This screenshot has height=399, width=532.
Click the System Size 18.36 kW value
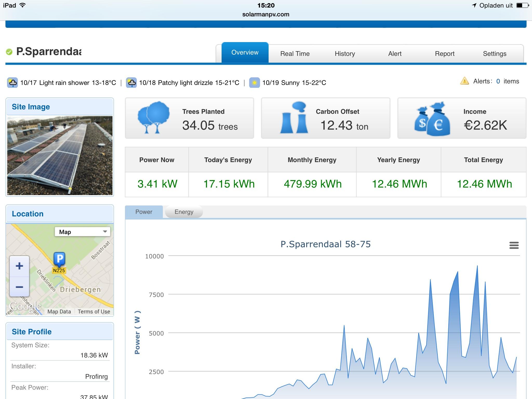[x=94, y=355]
